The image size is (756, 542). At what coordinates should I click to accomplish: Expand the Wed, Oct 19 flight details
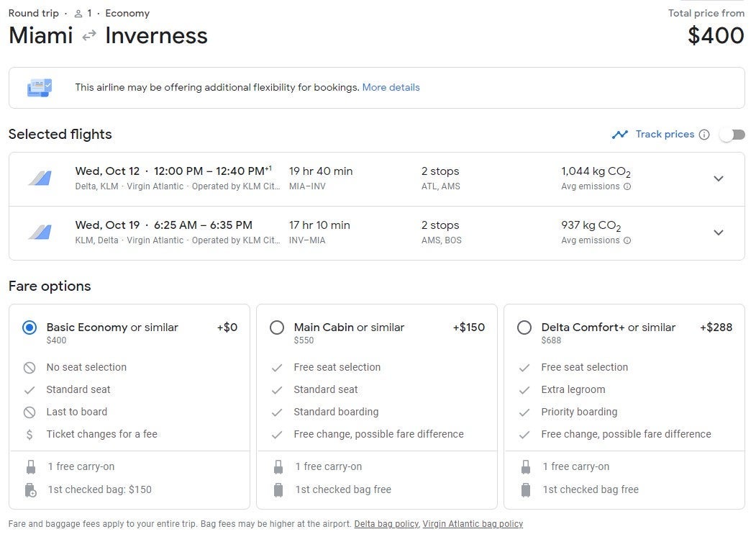(718, 232)
